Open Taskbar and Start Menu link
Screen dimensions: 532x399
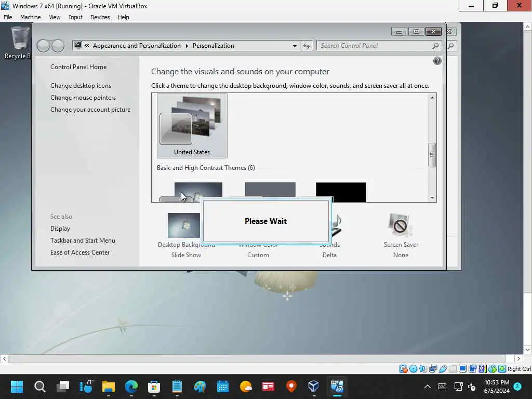[83, 241]
